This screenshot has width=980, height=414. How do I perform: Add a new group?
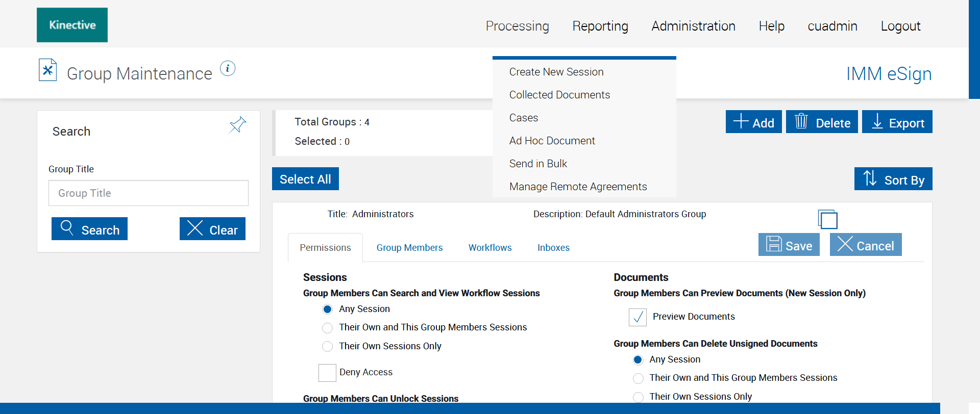[x=753, y=122]
